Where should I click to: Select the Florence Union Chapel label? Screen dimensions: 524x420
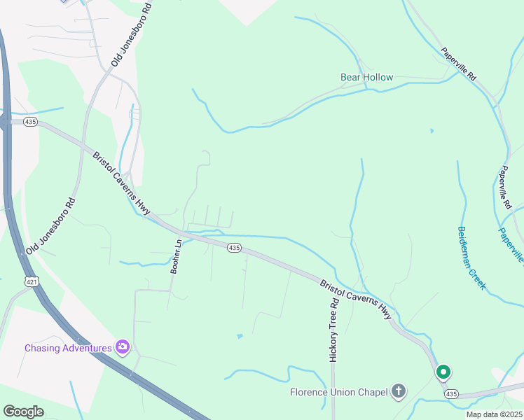pos(339,392)
